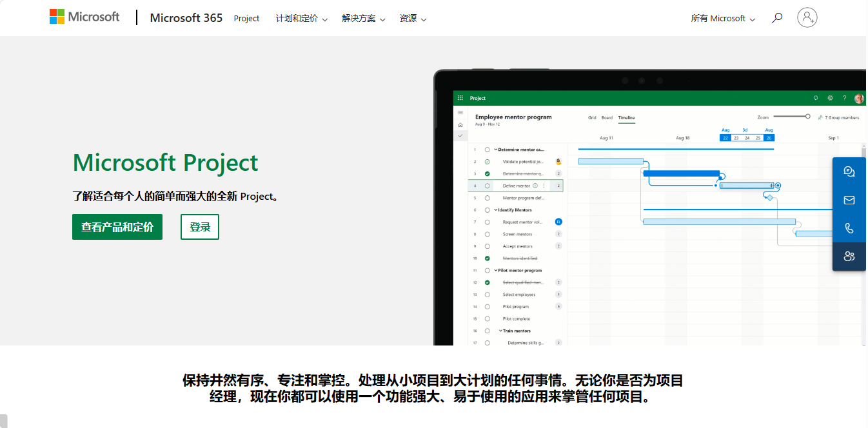Click the blue assignee badge on Request mentor row

click(558, 222)
